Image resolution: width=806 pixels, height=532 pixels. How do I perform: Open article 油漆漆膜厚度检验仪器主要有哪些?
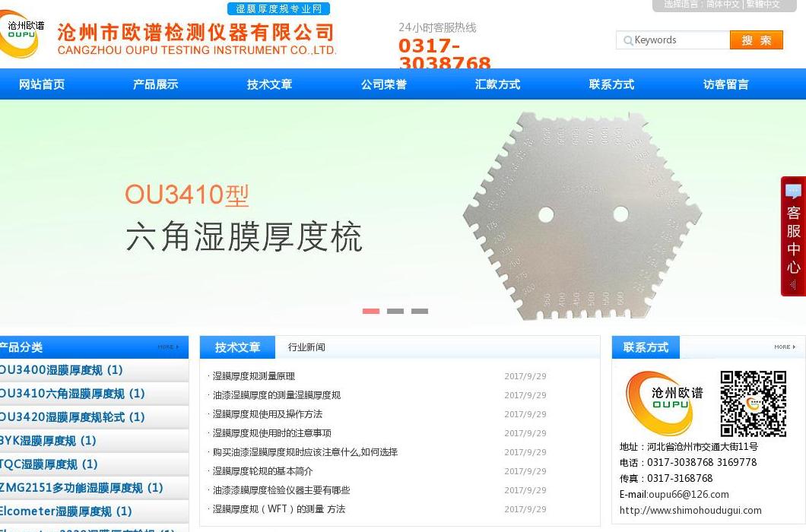pos(281,490)
